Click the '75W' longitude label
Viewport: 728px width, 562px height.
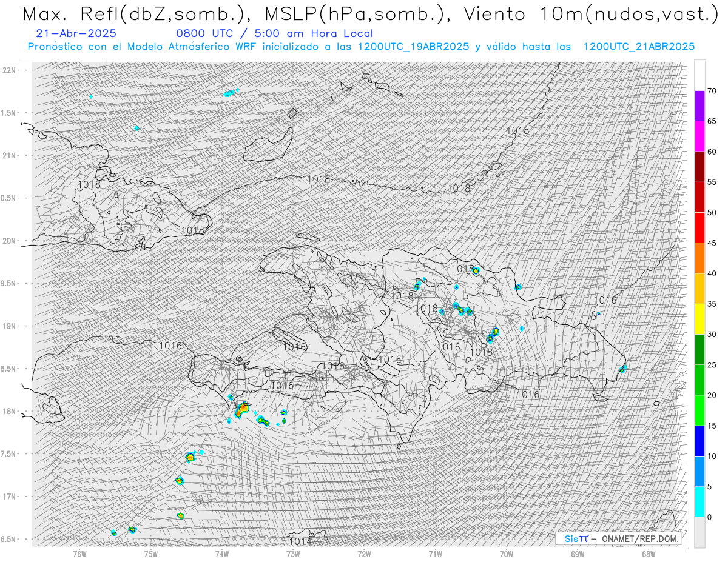[150, 553]
